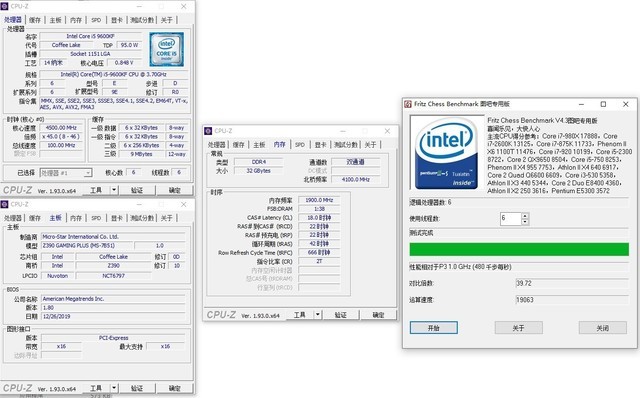Click the 9 MBytes level-three cache value

141,154
